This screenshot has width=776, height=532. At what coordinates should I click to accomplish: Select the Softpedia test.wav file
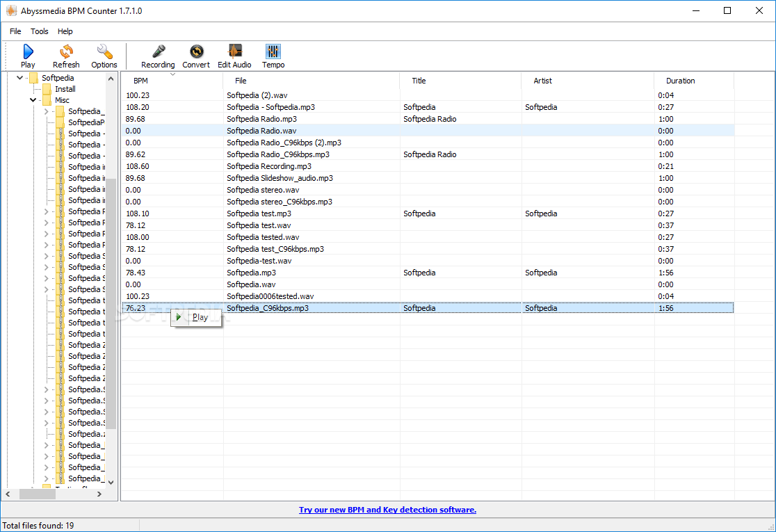coord(259,226)
